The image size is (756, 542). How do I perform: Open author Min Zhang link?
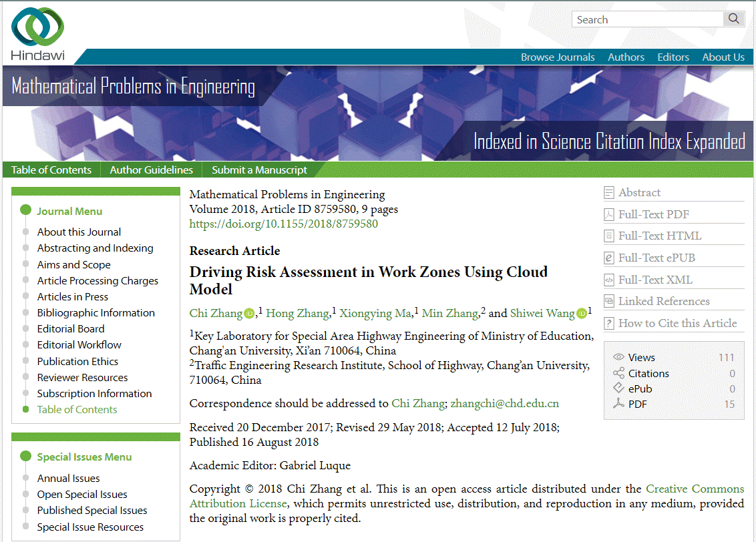[x=450, y=313]
